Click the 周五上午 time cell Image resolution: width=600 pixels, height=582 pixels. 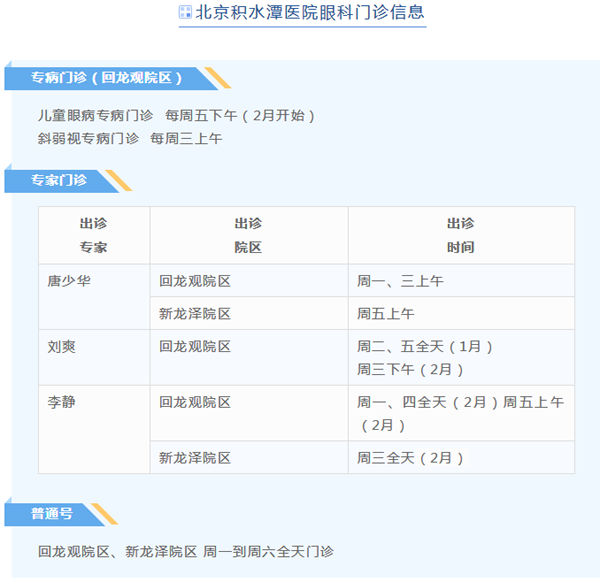[386, 314]
